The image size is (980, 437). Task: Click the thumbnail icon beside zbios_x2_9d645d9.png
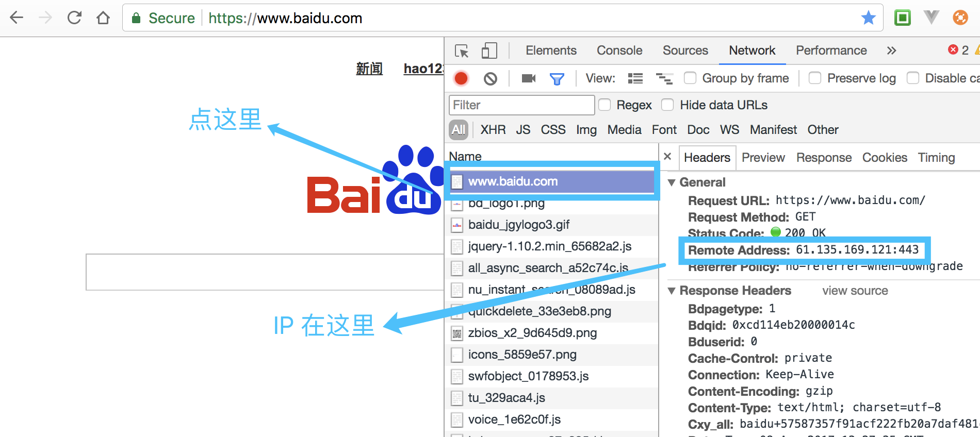(x=457, y=333)
